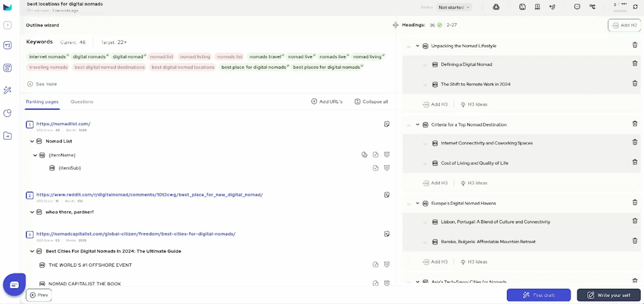Collapse the 'Nomad List' H1 tree item
The image size is (644, 304).
click(32, 141)
